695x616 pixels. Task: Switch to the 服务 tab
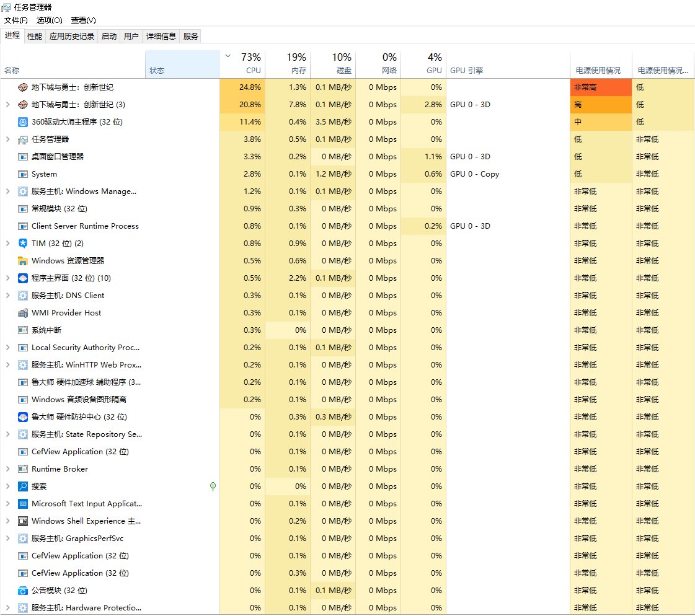190,37
